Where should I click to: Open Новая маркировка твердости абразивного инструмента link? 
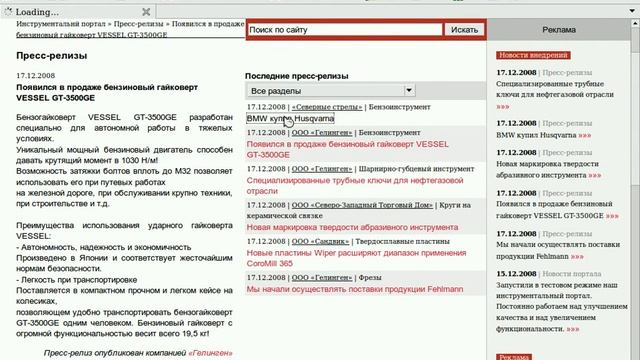(x=352, y=227)
